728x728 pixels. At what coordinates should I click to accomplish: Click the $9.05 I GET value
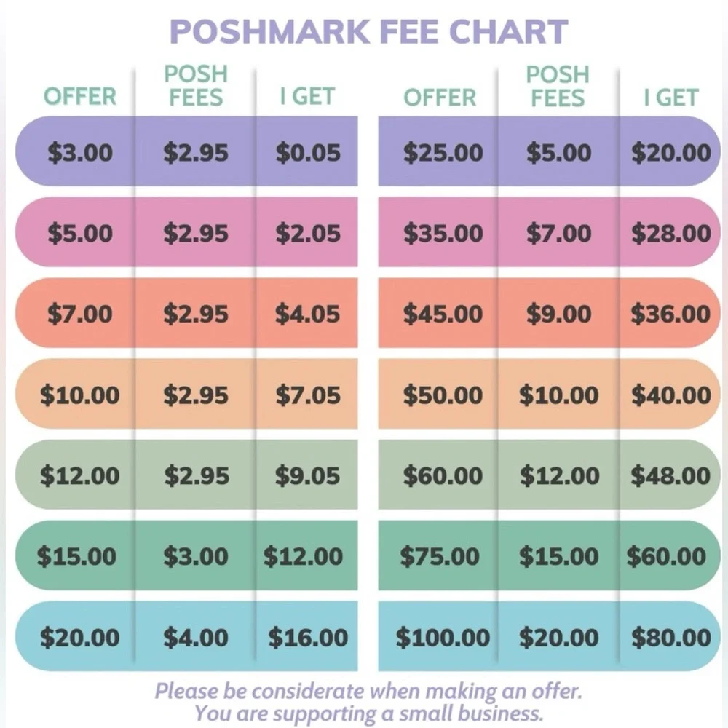tap(307, 476)
